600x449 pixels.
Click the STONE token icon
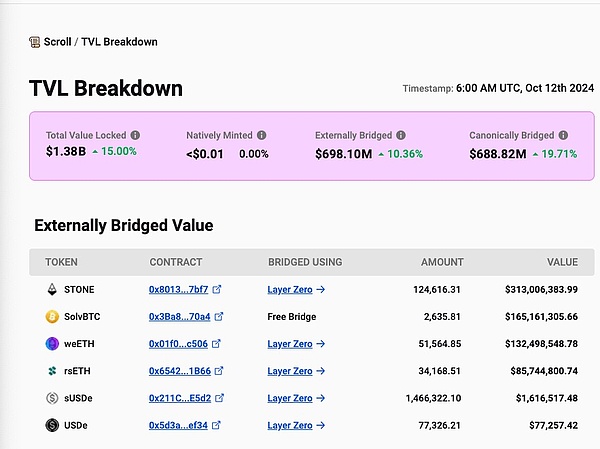point(52,289)
